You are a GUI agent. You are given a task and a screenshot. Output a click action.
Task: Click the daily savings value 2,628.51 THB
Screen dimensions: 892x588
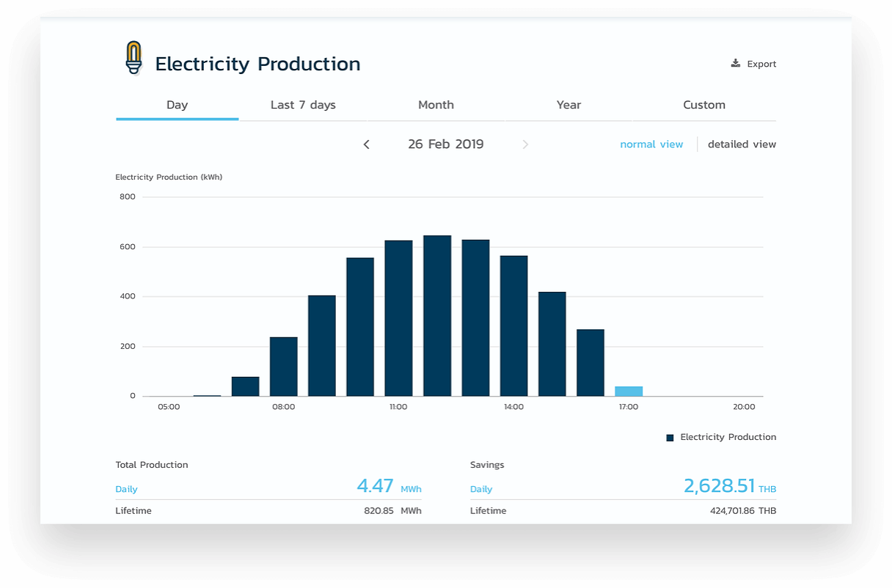click(720, 486)
